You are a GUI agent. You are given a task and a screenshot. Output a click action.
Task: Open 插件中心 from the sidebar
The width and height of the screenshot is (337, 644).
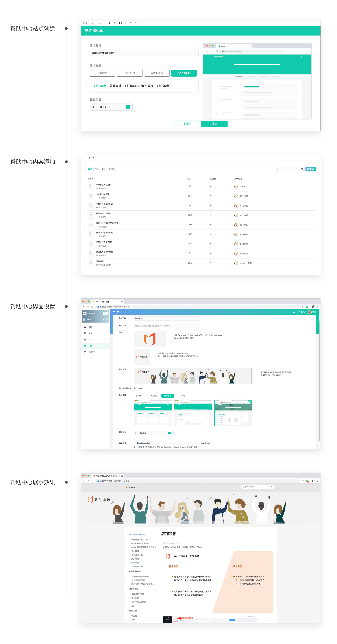(92, 352)
